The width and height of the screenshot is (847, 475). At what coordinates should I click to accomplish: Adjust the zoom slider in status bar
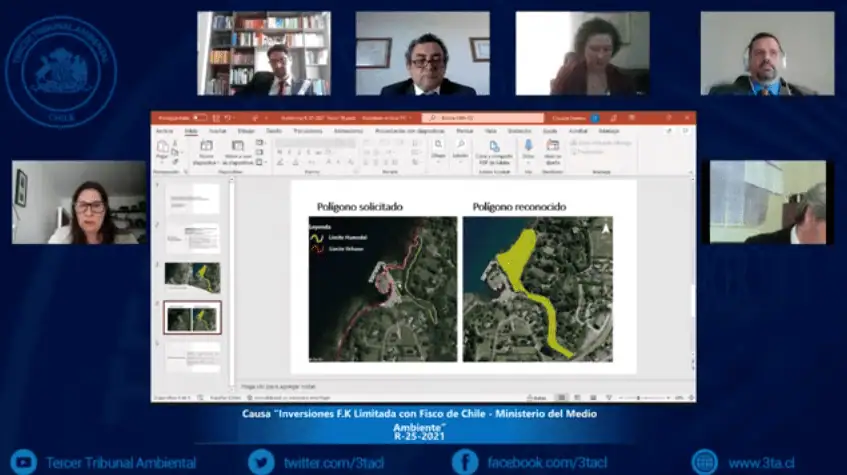(640, 398)
